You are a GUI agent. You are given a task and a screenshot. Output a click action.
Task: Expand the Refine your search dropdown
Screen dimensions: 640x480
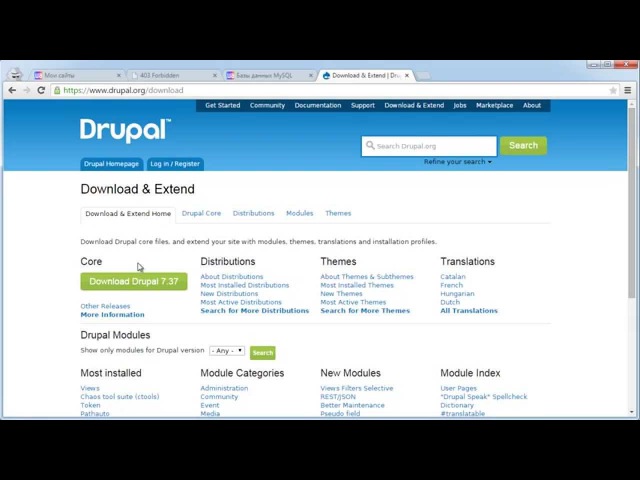(458, 162)
